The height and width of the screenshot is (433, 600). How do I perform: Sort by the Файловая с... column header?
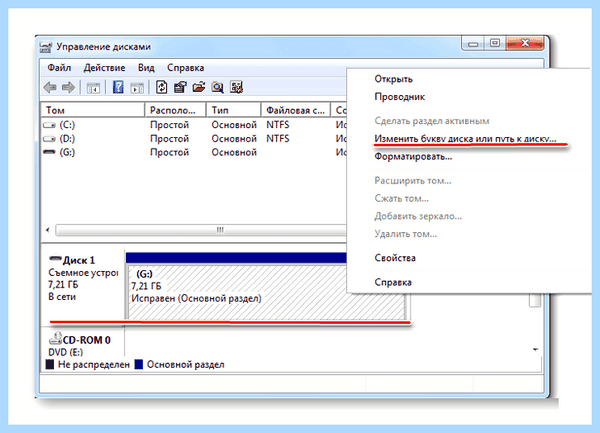coord(295,110)
